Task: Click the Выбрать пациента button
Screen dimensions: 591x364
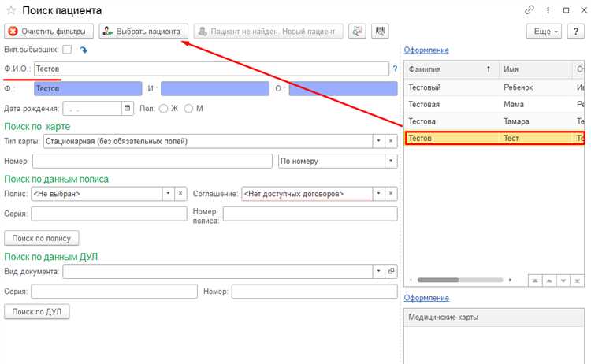Action: pyautogui.click(x=143, y=32)
